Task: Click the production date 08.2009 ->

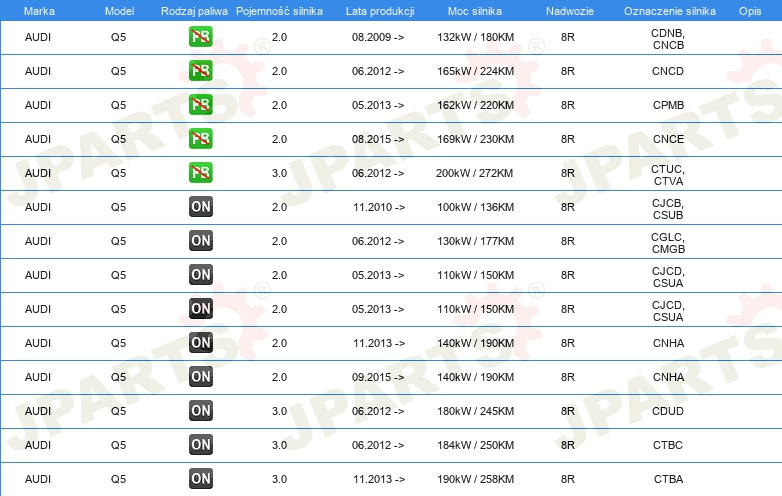Action: pyautogui.click(x=378, y=37)
